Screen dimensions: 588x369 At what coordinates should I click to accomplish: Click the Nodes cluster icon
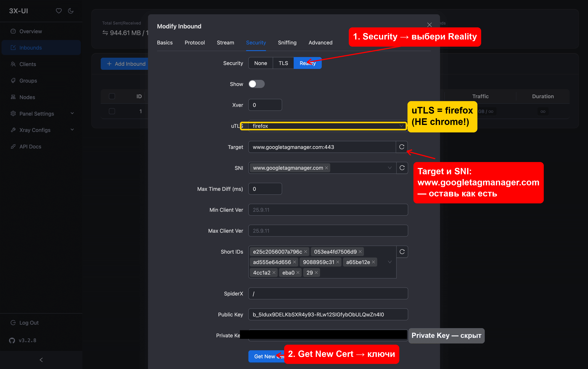pos(13,97)
